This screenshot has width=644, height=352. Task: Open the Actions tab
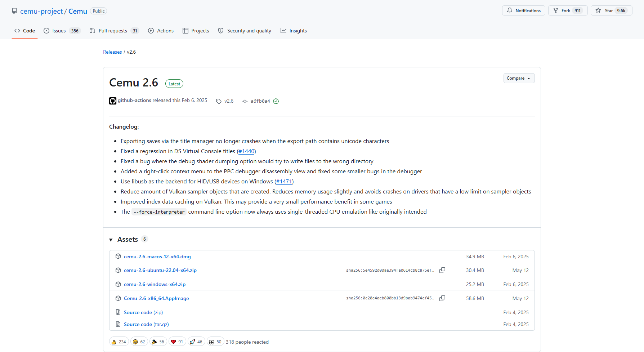161,31
